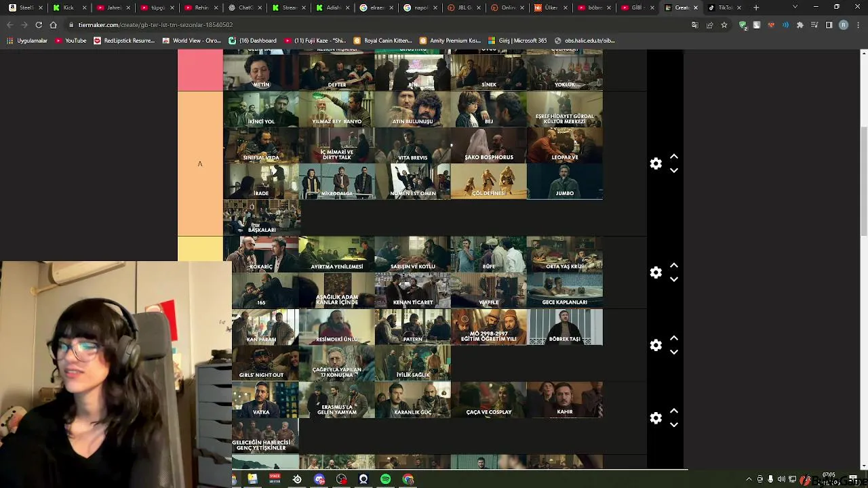868x488 pixels.
Task: Open settings gear for the Kokariç tier row
Action: [x=656, y=272]
